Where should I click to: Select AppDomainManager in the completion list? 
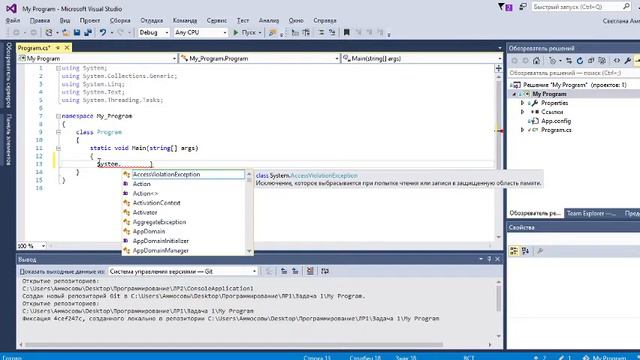click(184, 251)
